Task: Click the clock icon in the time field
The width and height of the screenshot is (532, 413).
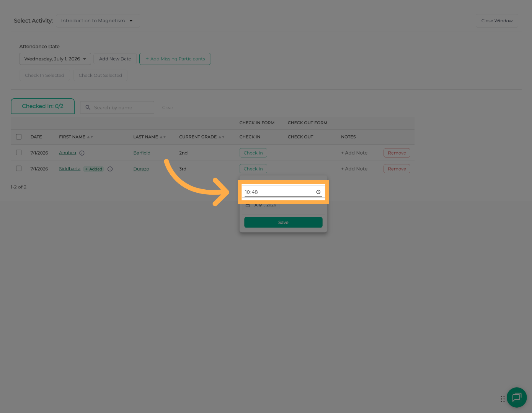Action: pos(318,192)
